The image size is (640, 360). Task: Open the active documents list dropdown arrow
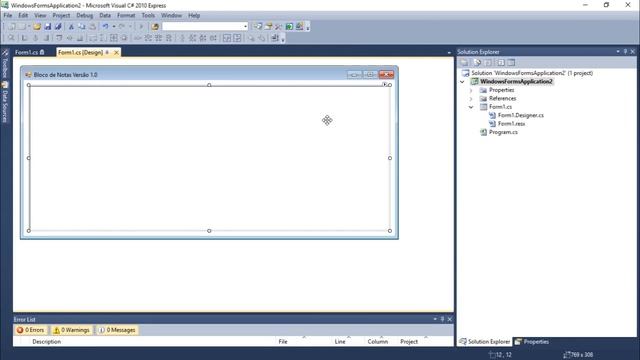[449, 53]
